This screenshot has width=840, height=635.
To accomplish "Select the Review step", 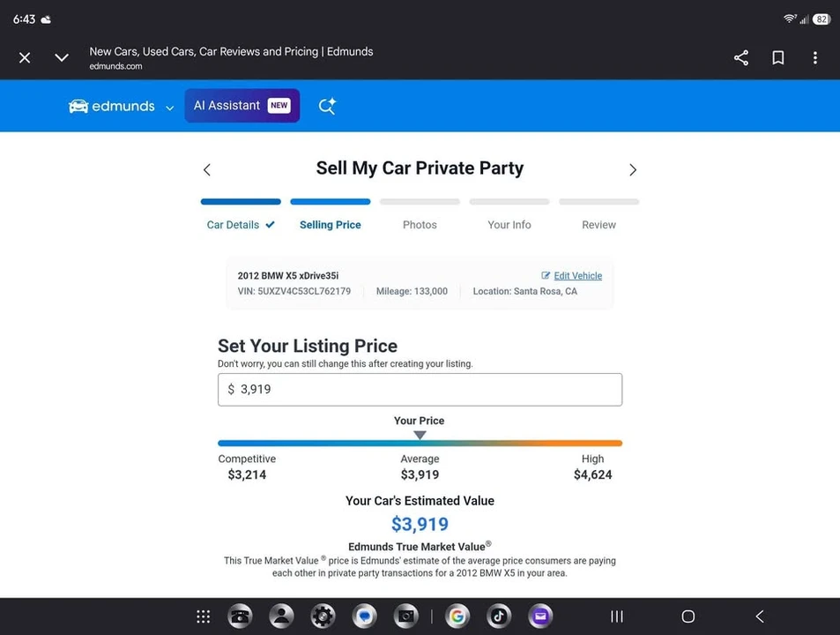I will 598,225.
